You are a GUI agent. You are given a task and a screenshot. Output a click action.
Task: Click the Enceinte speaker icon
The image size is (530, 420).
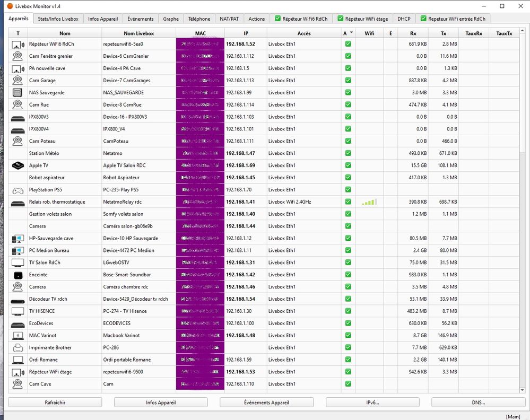(x=18, y=275)
